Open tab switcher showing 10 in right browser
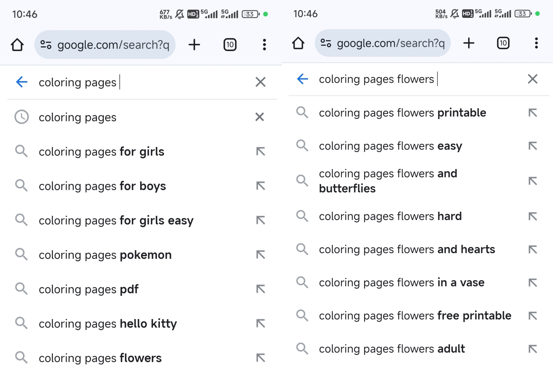Image resolution: width=553 pixels, height=392 pixels. point(503,43)
